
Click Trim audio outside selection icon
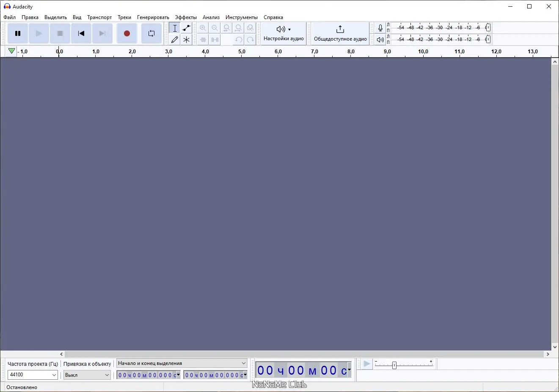(203, 40)
